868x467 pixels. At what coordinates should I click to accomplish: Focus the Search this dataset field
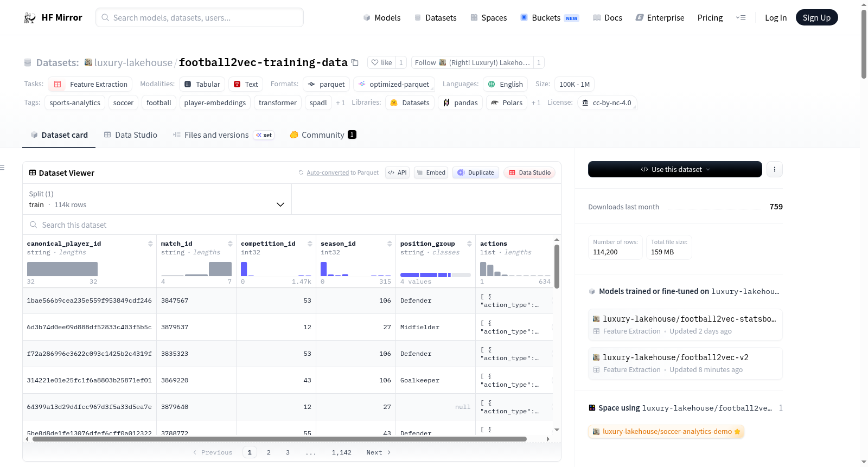(292, 225)
